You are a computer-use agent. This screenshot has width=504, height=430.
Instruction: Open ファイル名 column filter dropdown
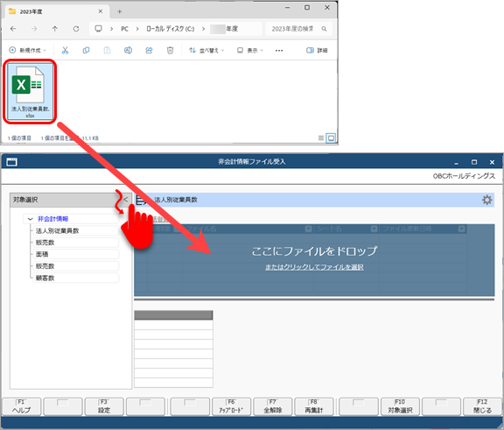[x=308, y=229]
